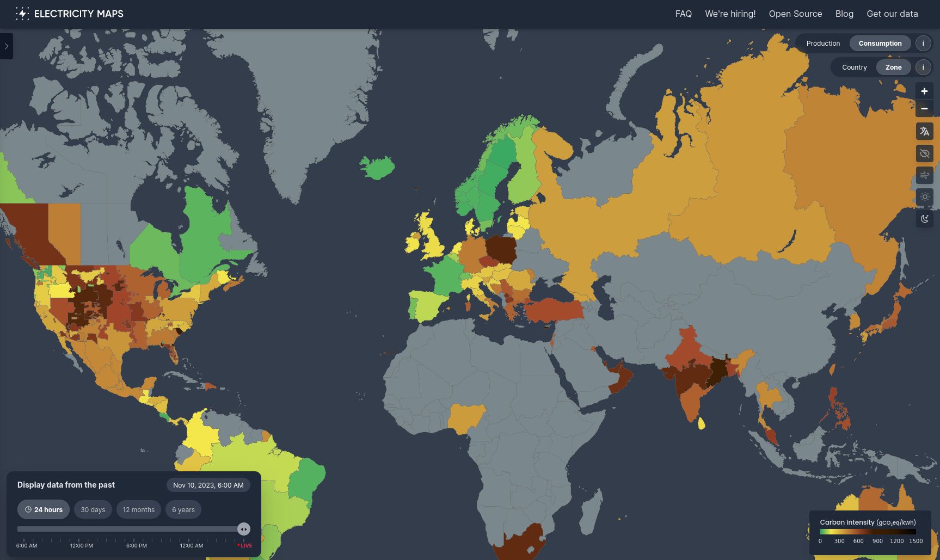Open the FAQ menu item
This screenshot has width=940, height=560.
(683, 14)
